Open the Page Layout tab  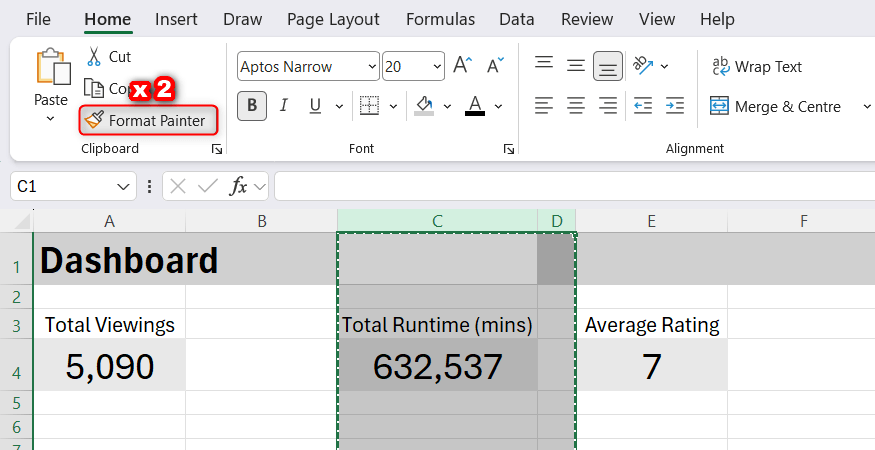[333, 19]
